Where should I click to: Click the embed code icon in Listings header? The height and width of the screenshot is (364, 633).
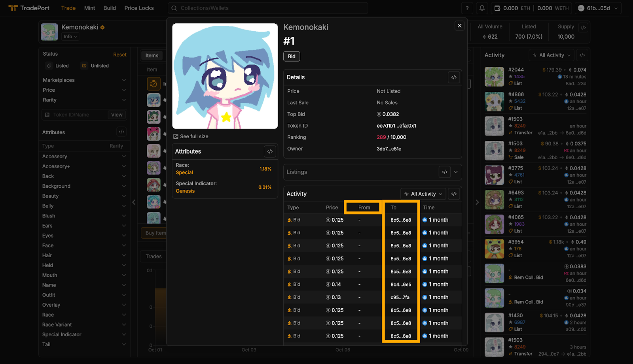(445, 172)
